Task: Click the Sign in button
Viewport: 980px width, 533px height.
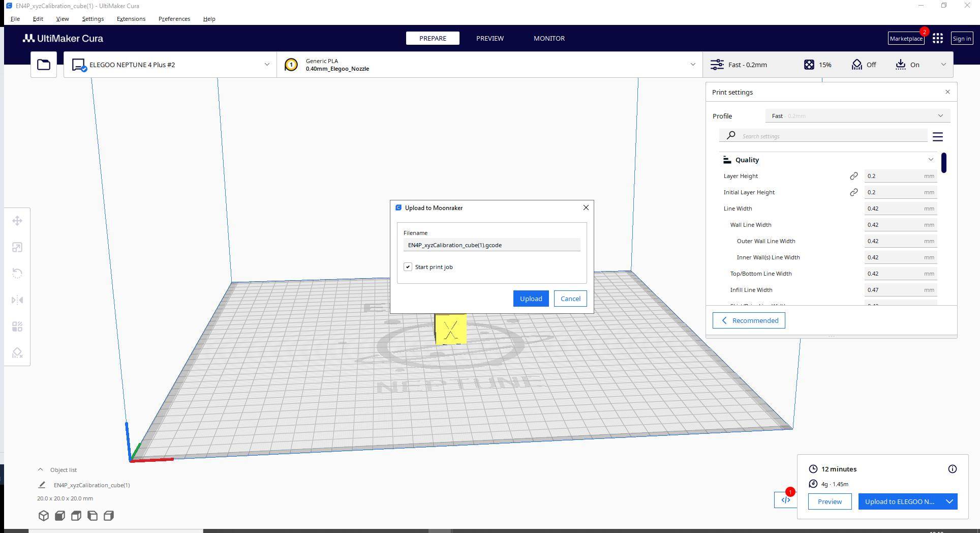Action: tap(962, 39)
